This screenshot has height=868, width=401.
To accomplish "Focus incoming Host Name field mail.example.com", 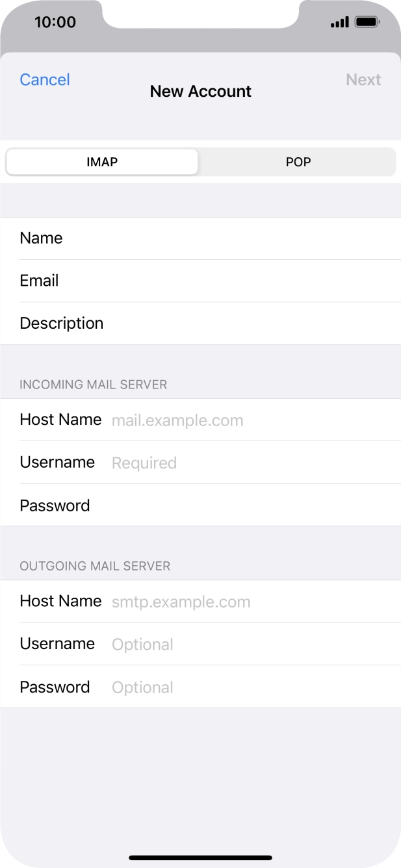I will pos(247,420).
